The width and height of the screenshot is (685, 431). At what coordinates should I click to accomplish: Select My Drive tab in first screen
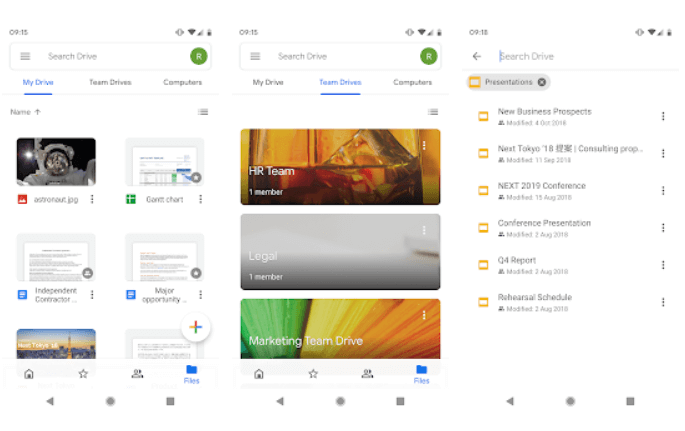coord(38,82)
